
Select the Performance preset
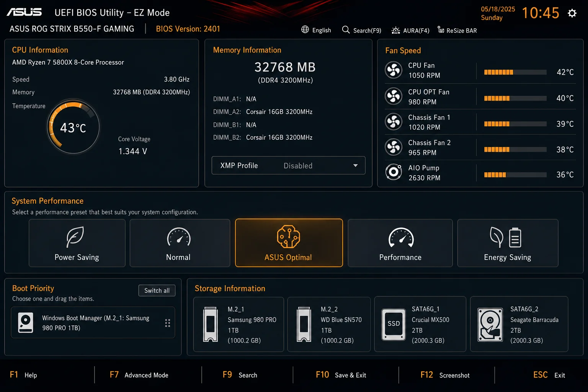click(400, 243)
